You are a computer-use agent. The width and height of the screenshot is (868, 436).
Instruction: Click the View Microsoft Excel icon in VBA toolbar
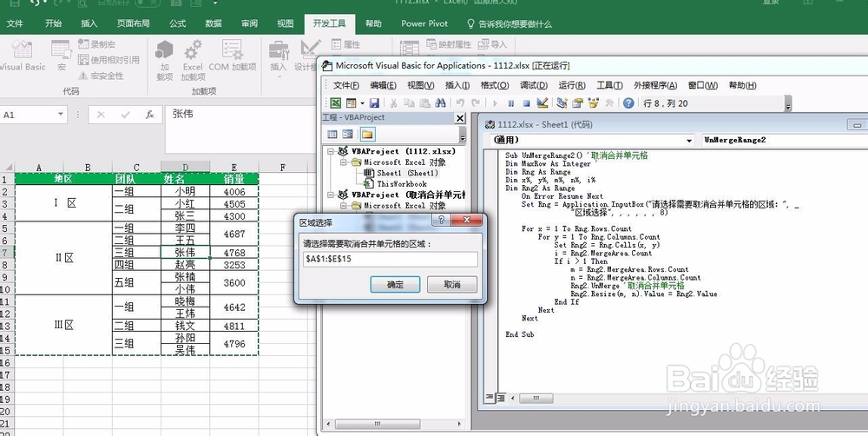(336, 103)
